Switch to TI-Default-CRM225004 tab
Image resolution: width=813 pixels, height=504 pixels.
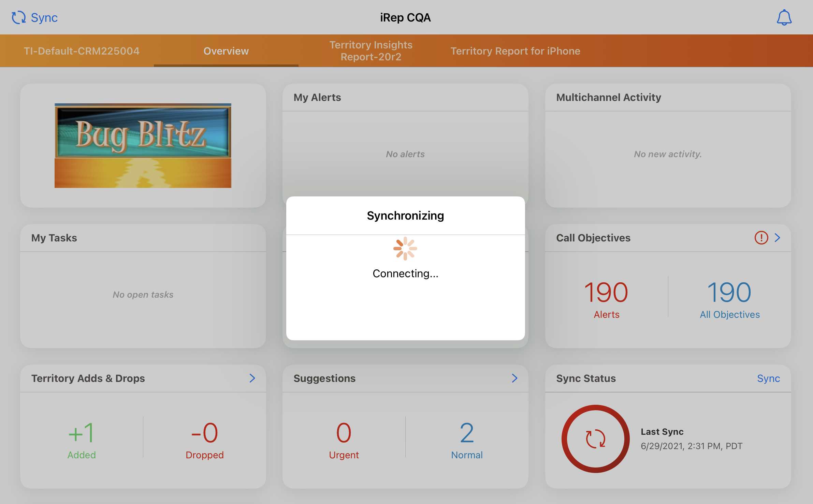[x=82, y=51]
